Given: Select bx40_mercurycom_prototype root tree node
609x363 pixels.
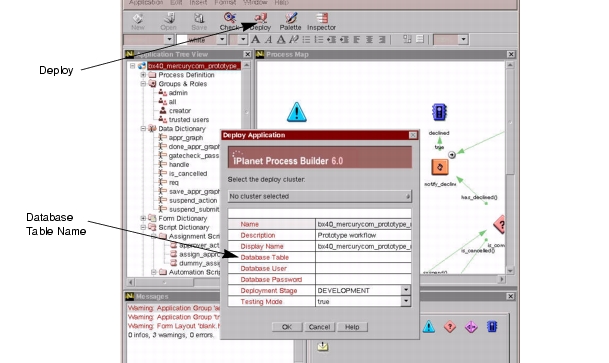Looking at the screenshot, I should [193, 66].
